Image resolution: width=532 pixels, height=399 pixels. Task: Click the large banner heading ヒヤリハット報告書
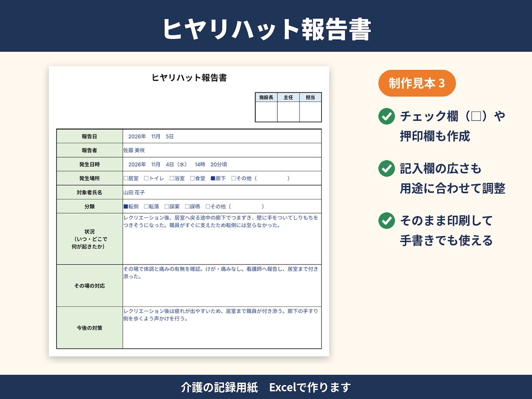(266, 30)
